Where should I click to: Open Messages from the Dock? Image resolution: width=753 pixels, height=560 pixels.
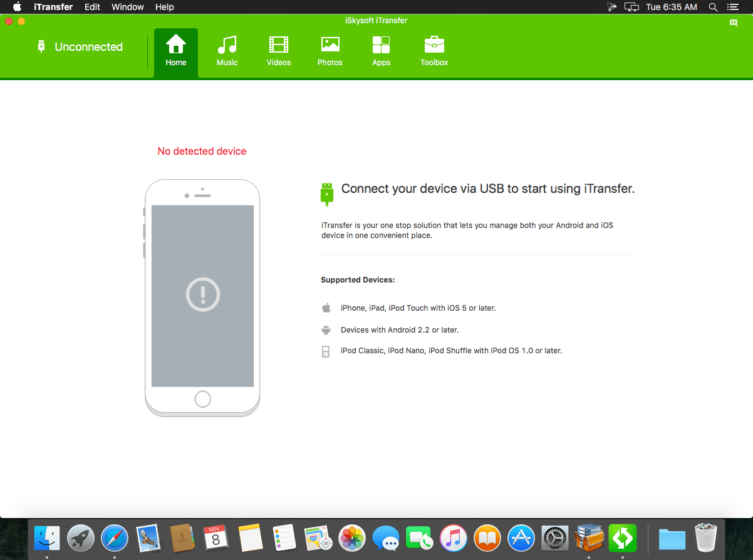pos(385,537)
